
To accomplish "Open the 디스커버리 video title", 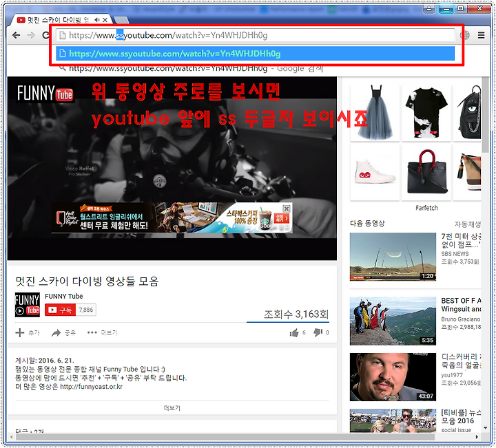I will tap(461, 361).
